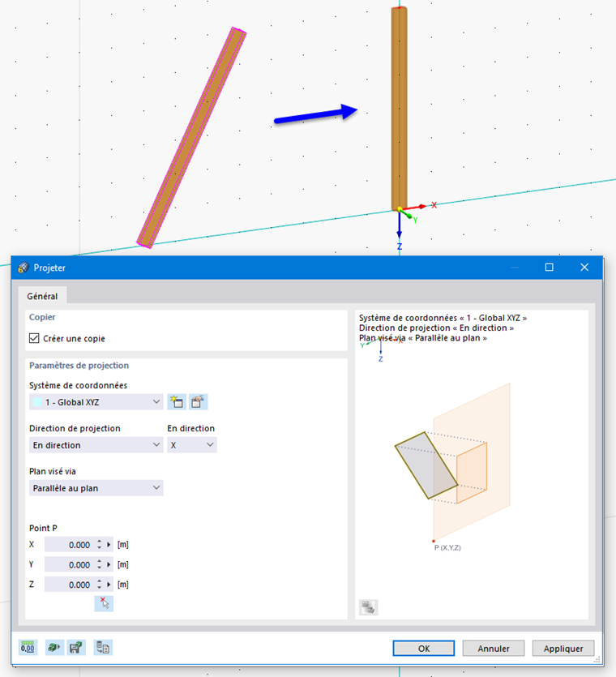616x677 pixels.
Task: Click the stepper arrows of the X field
Action: coord(99,545)
